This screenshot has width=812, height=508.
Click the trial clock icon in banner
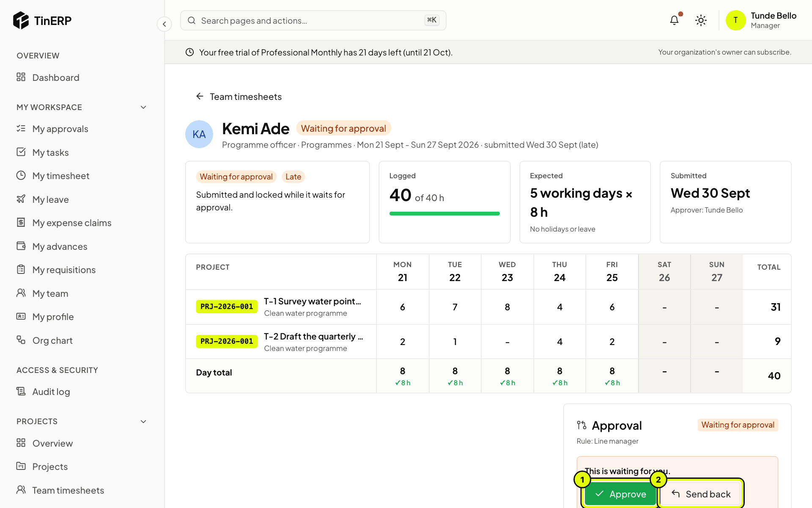(189, 52)
